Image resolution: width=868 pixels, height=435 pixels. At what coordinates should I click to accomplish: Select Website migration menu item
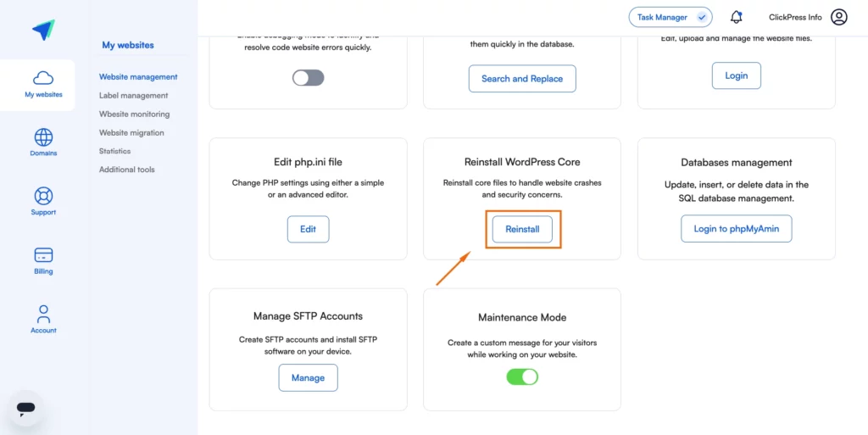131,132
